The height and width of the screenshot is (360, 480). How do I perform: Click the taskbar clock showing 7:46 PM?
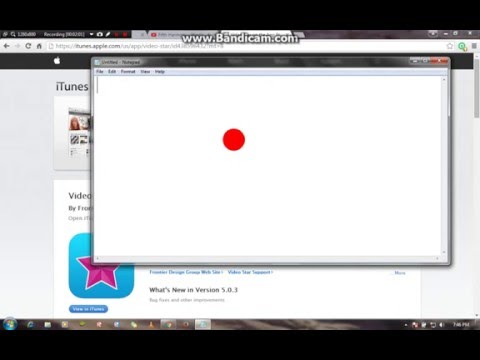[461, 324]
